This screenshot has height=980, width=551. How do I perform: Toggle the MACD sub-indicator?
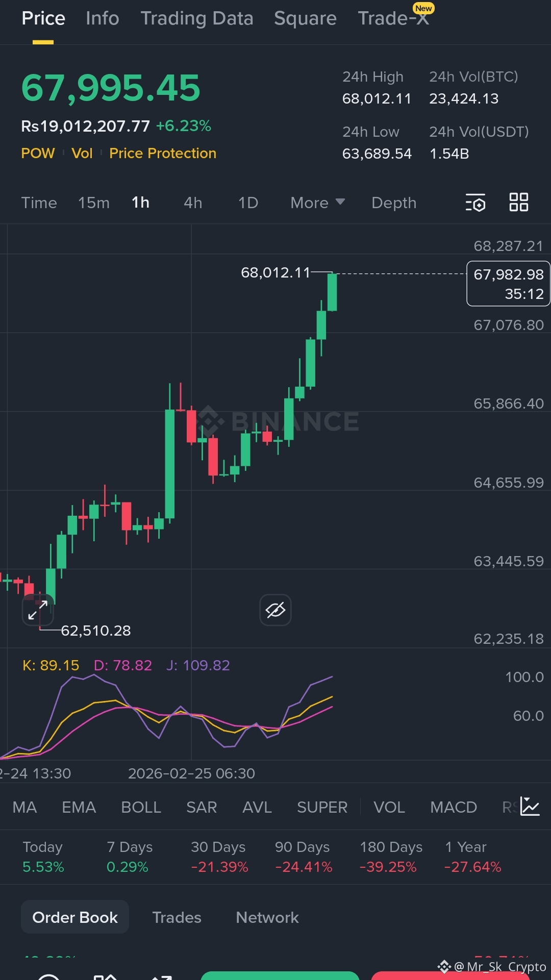(454, 807)
